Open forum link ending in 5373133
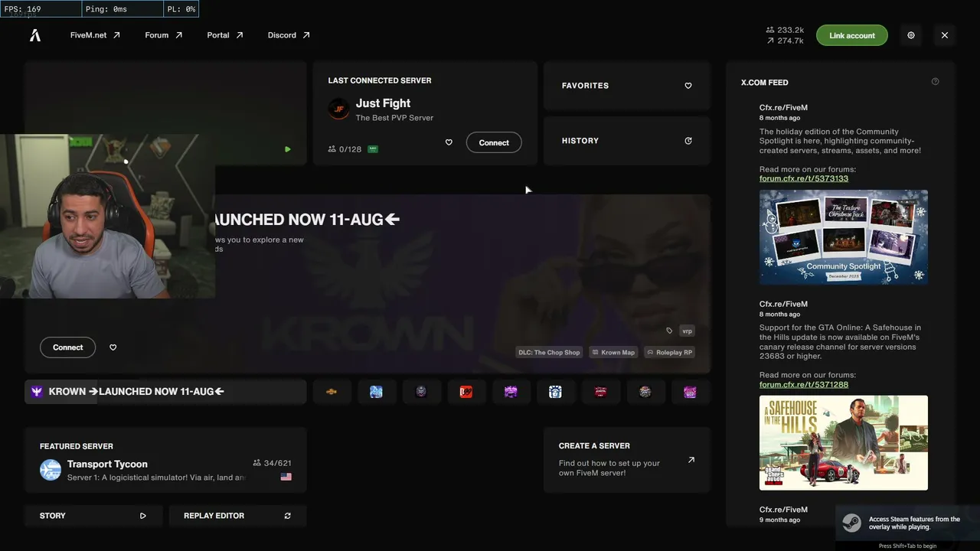Image resolution: width=980 pixels, height=551 pixels. point(804,178)
